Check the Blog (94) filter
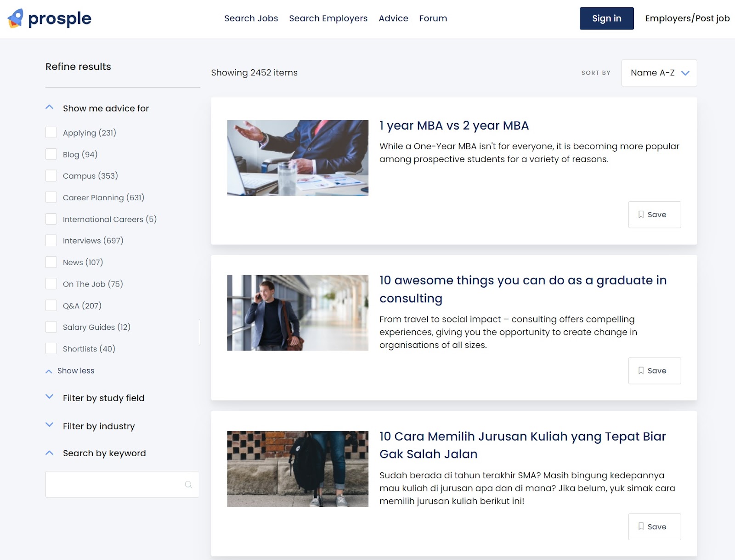735x560 pixels. tap(51, 154)
